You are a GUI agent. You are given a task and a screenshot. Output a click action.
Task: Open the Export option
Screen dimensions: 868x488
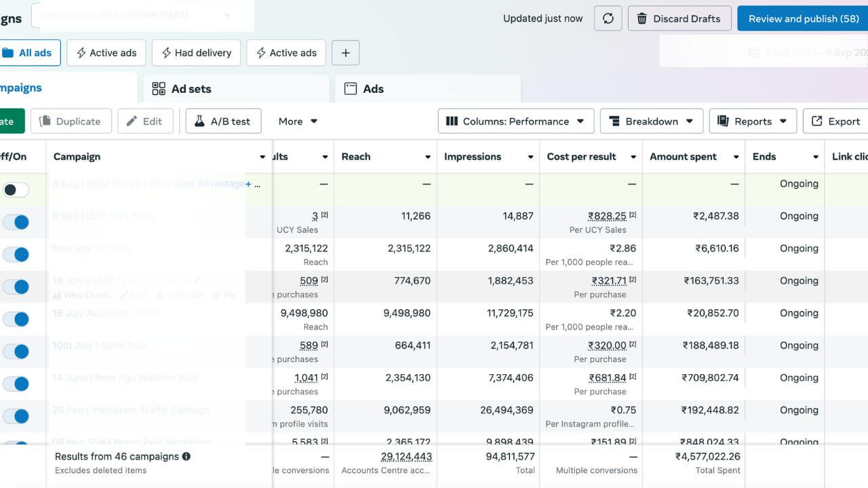click(836, 121)
